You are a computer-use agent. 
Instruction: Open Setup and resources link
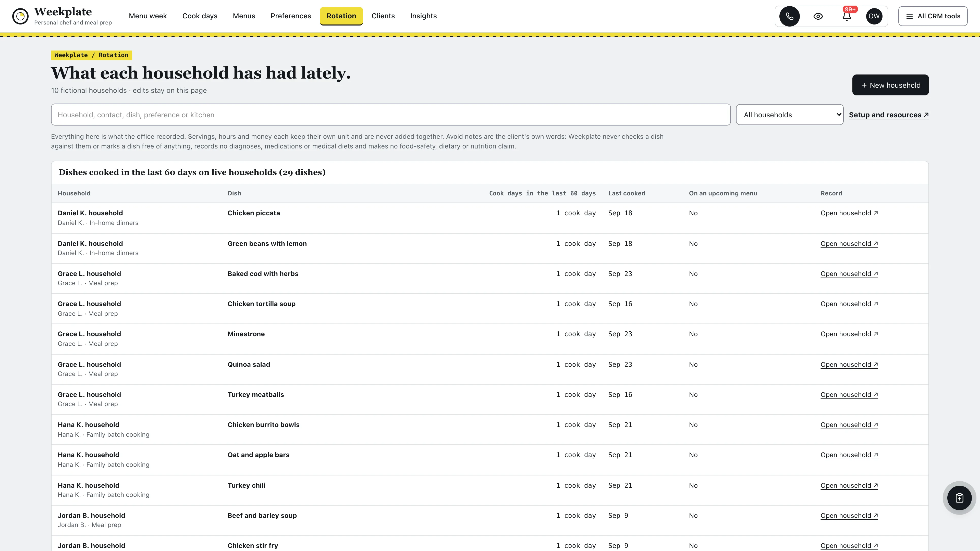coord(889,115)
